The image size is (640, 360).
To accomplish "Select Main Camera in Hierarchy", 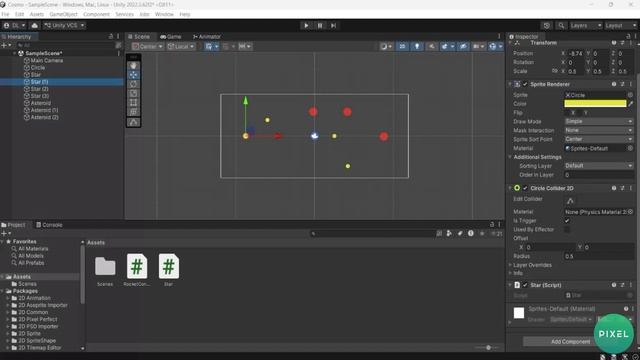I will click(x=47, y=60).
